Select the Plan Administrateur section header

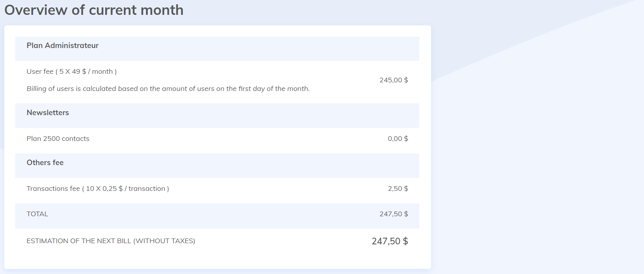(63, 46)
